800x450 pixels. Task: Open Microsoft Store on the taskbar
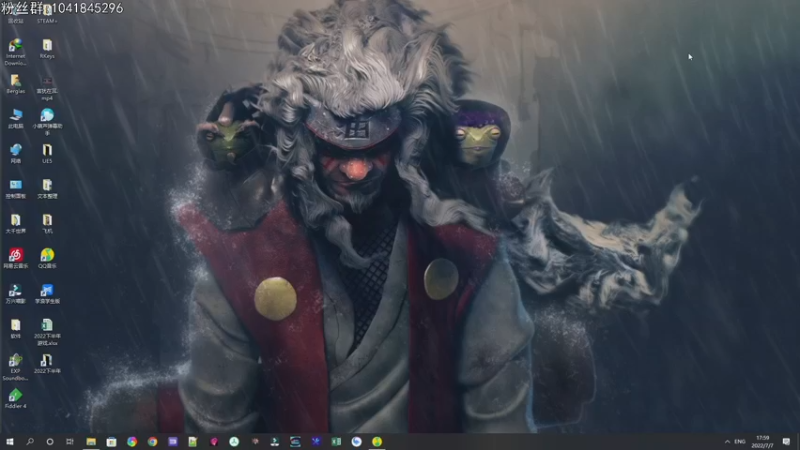pos(111,441)
